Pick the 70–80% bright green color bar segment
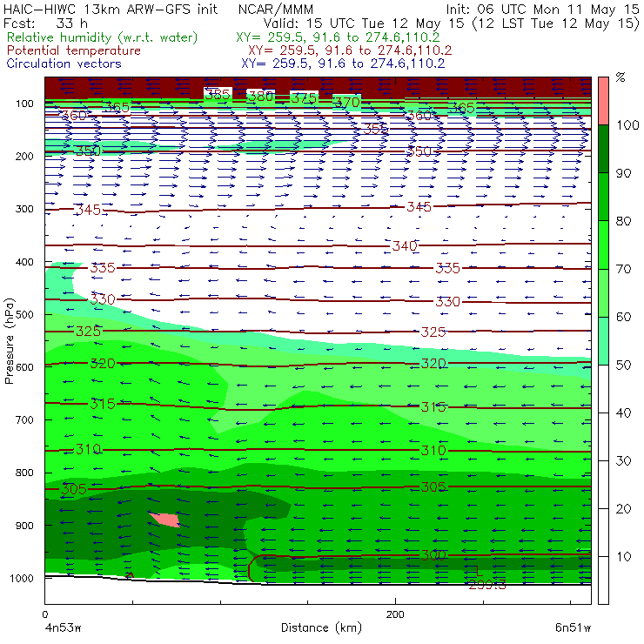The width and height of the screenshot is (644, 644). [x=603, y=245]
